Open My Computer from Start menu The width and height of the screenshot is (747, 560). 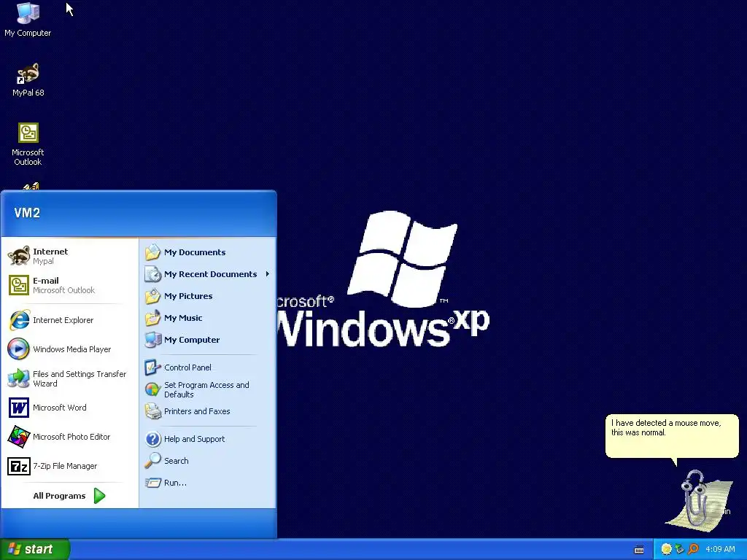(208, 340)
